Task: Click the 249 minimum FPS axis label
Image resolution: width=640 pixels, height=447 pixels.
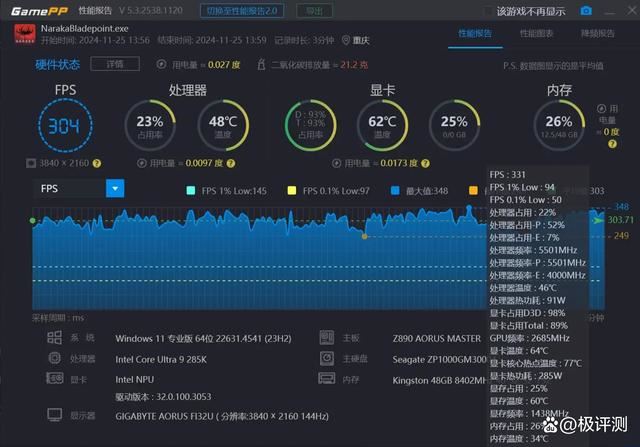Action: (x=621, y=236)
